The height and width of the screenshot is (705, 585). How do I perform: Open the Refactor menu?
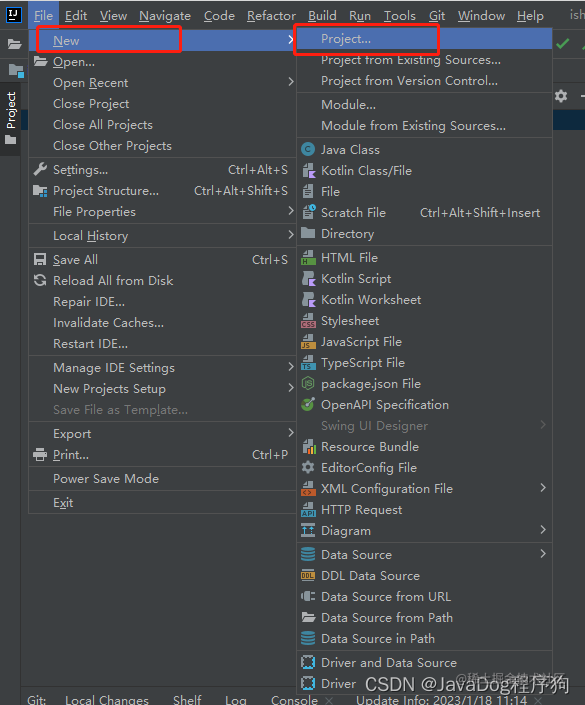(x=271, y=16)
